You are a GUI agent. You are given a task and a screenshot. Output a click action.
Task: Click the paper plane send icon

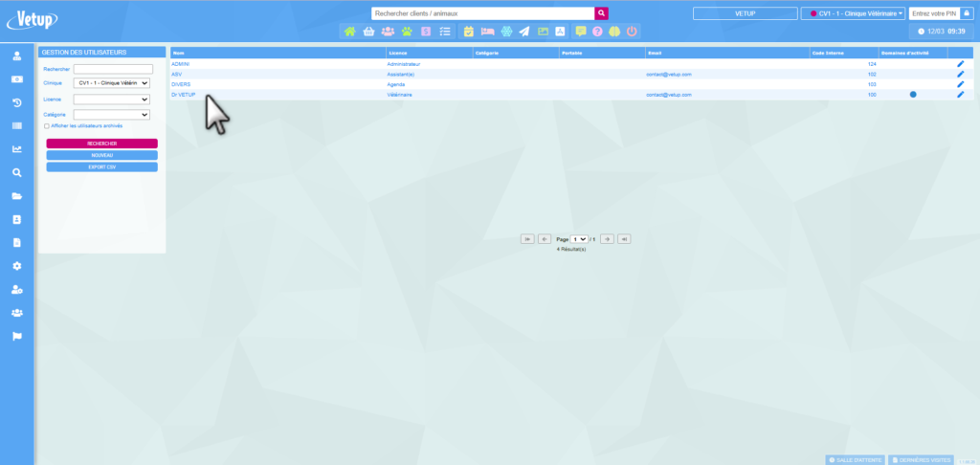(x=524, y=32)
